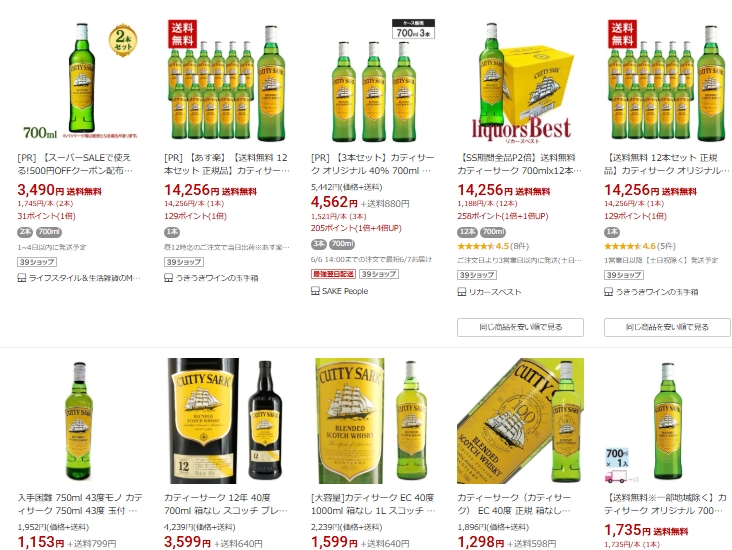Open the 3本セット カティサーク オリジナル title

373,164
